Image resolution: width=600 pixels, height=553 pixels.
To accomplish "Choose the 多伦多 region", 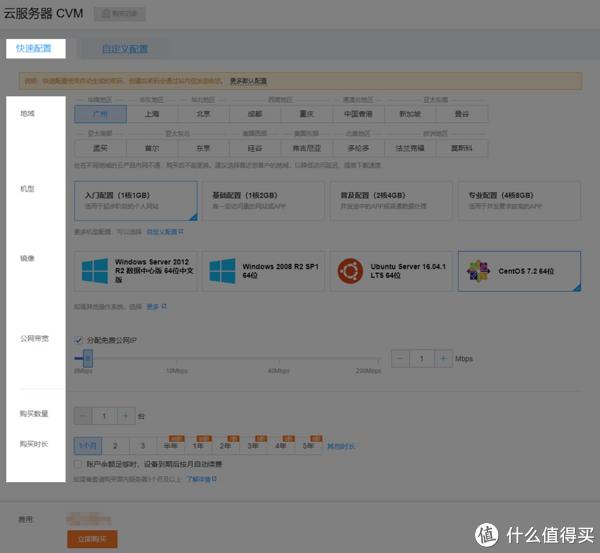I will coord(359,148).
